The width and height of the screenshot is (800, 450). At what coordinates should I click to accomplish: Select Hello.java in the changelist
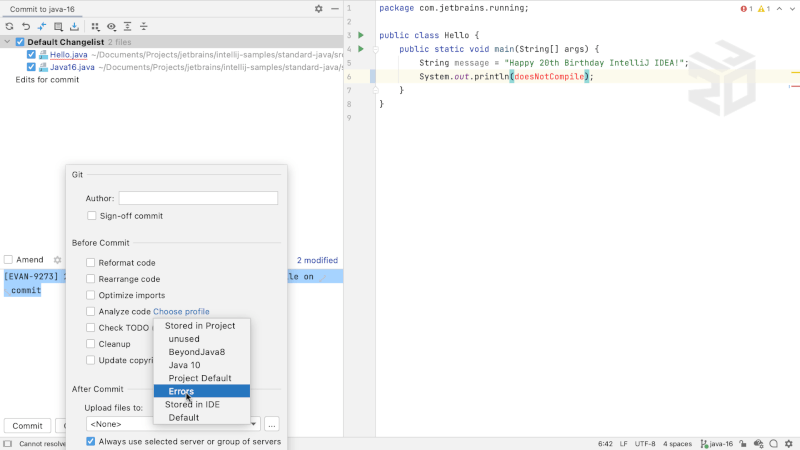tap(68, 55)
